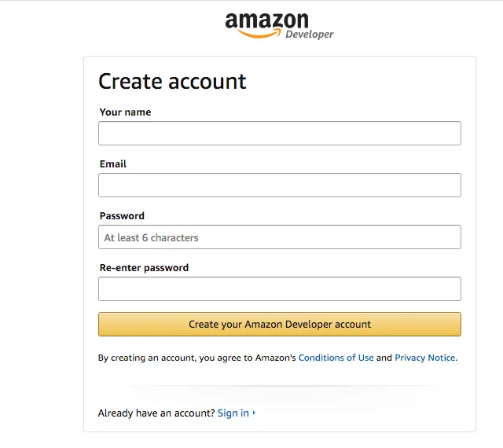Click the "Developer" word in the logo
The height and width of the screenshot is (448, 503).
coord(309,35)
